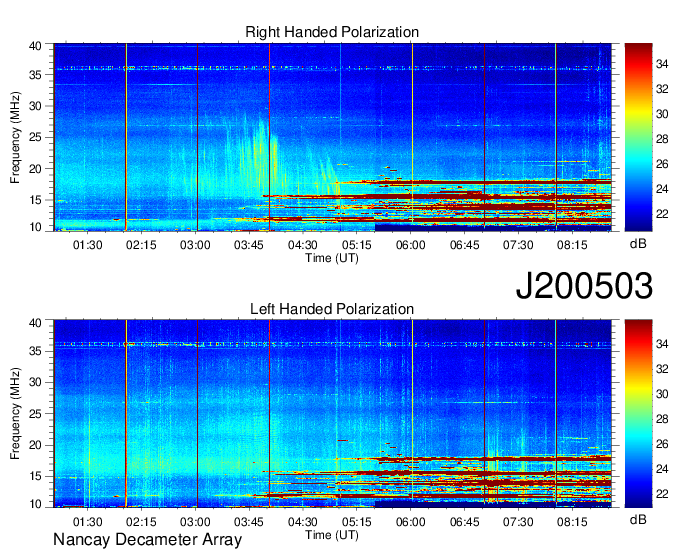Click the "Right Handed Polarization" plot title
This screenshot has width=680, height=552.
(332, 32)
